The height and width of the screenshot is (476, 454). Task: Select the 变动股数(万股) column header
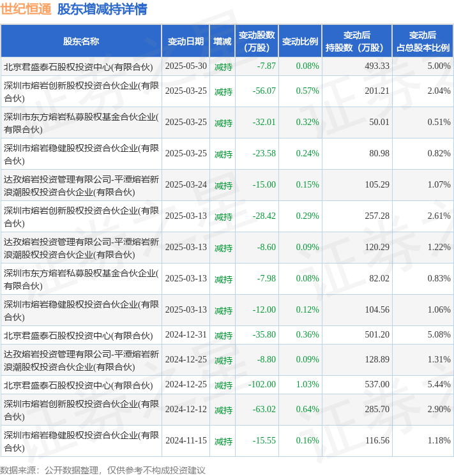257,41
